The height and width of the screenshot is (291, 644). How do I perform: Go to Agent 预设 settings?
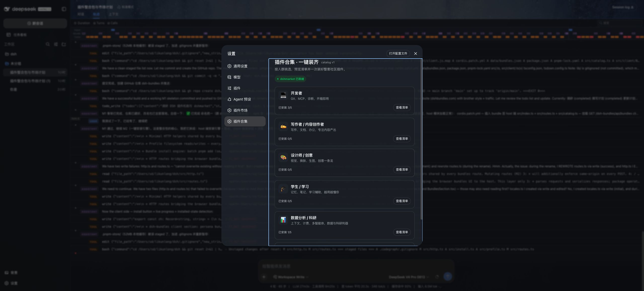point(245,99)
